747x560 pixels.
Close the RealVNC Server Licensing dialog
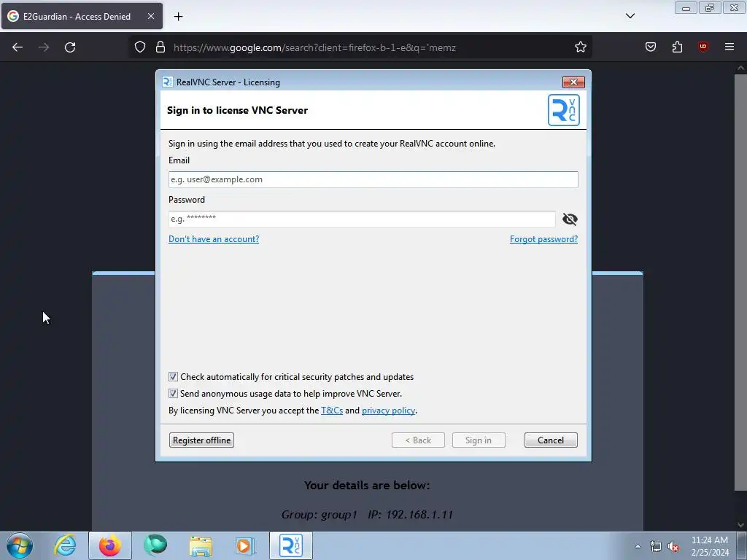point(573,82)
